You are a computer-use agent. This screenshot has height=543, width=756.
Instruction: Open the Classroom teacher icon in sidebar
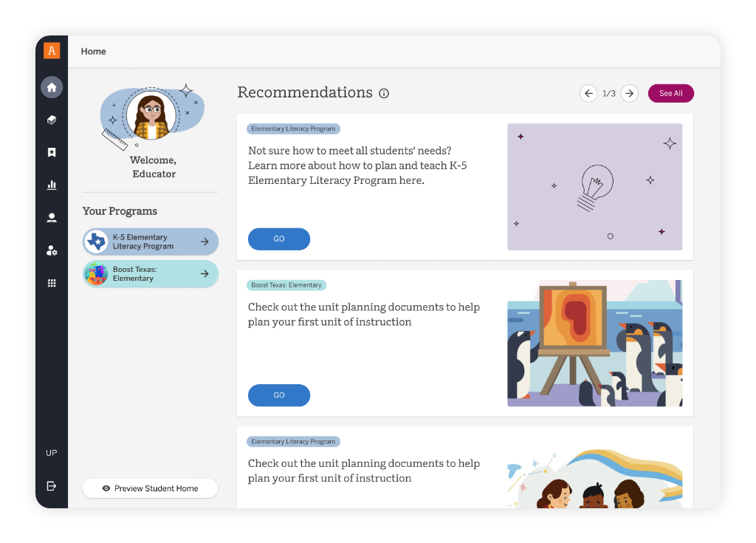point(51,217)
